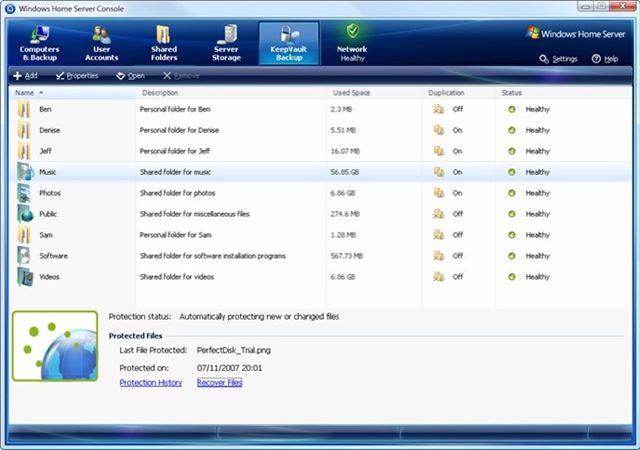Select the Videos folder icon
The width and height of the screenshot is (640, 450).
point(25,276)
